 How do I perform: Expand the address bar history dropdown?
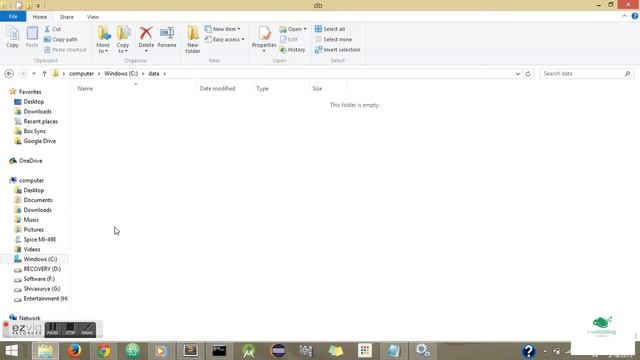[518, 74]
